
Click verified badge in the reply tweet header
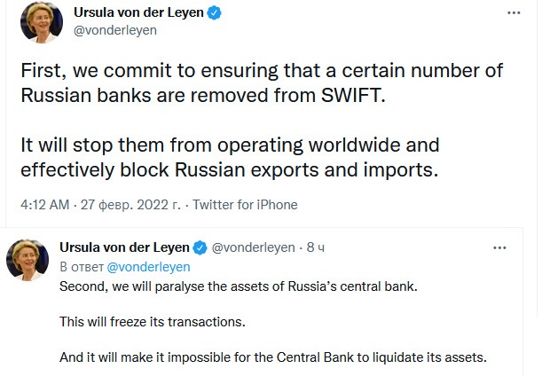200,247
